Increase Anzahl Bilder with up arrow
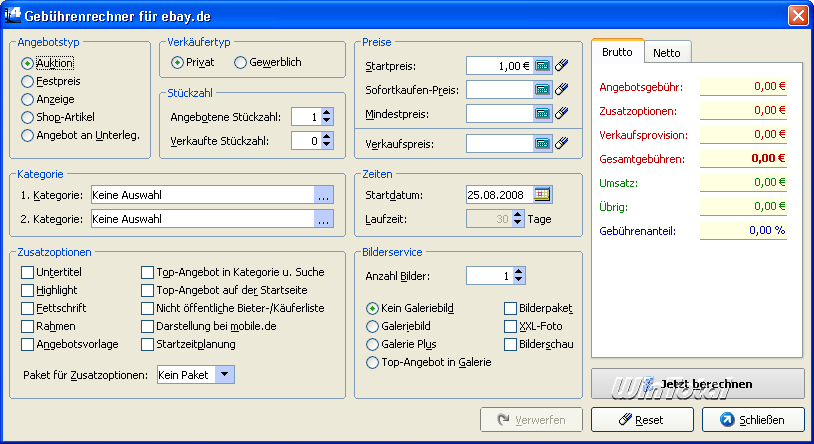Image resolution: width=814 pixels, height=444 pixels. [x=519, y=271]
